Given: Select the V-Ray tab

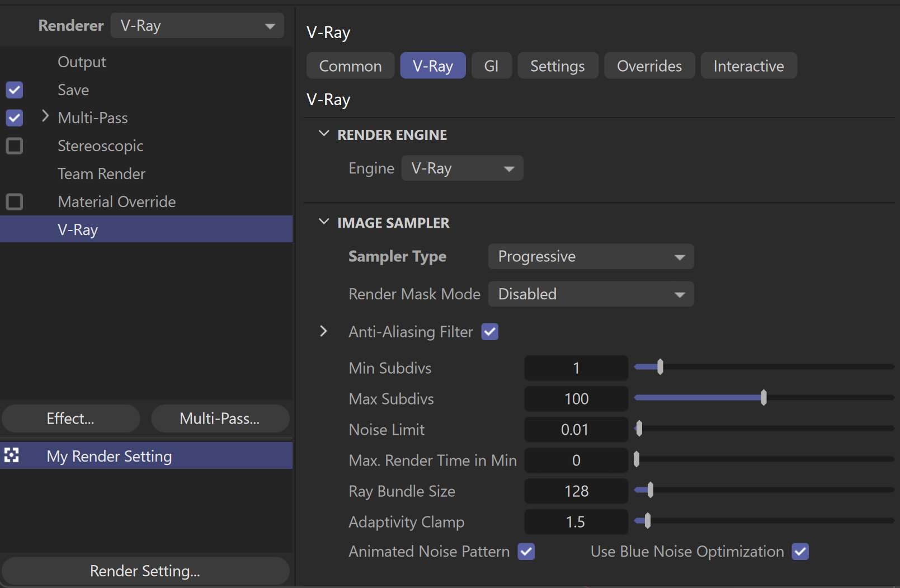Looking at the screenshot, I should pyautogui.click(x=433, y=66).
